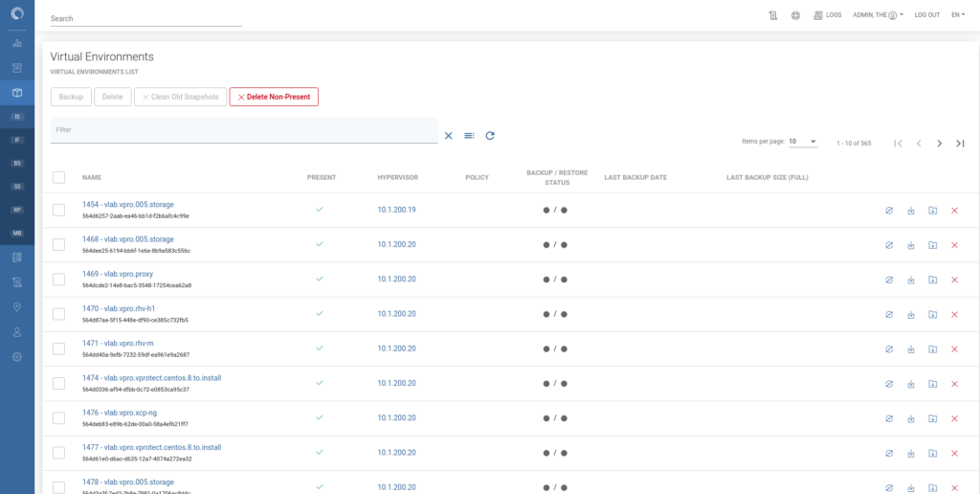Click the red delete X for 1454 row

954,211
